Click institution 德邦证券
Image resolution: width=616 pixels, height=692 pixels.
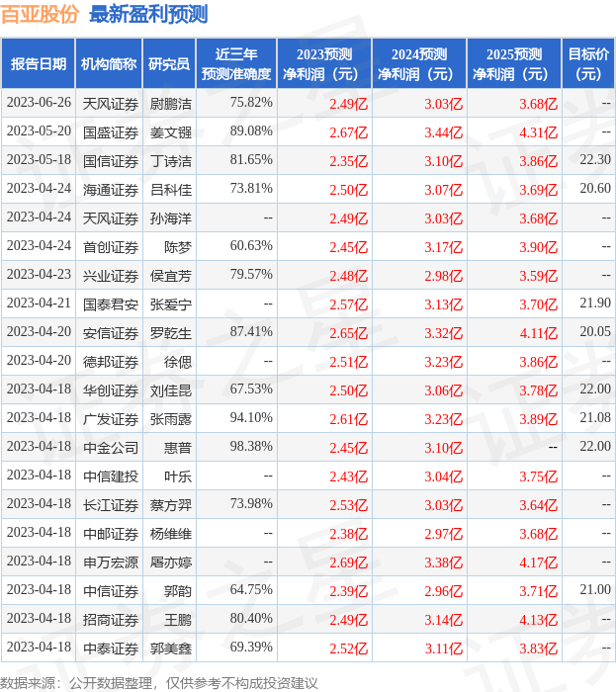click(111, 363)
